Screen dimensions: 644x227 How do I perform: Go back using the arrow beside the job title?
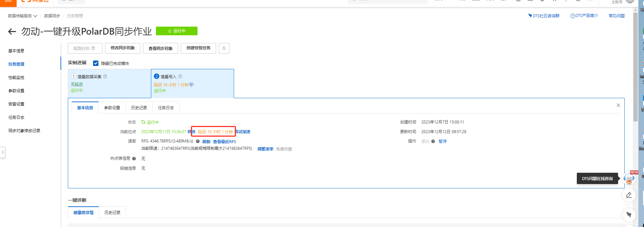coord(12,32)
